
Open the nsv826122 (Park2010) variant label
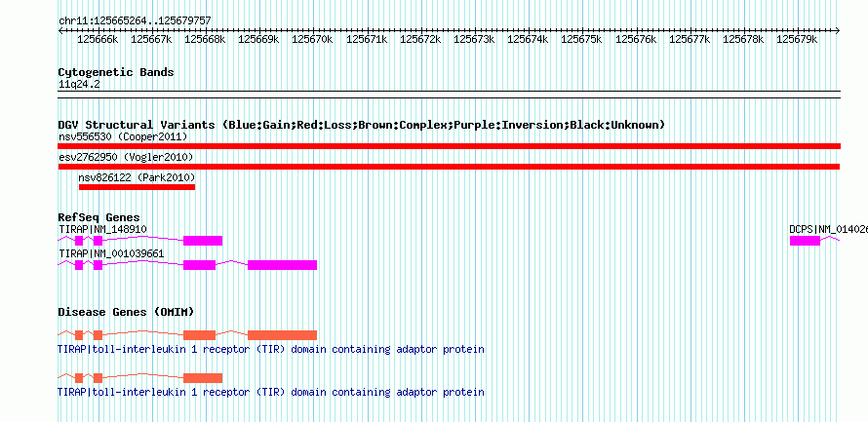137,177
